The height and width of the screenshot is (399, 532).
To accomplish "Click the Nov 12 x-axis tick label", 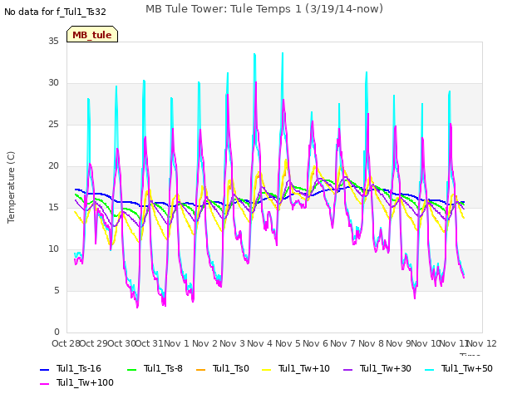I will 482,343.
